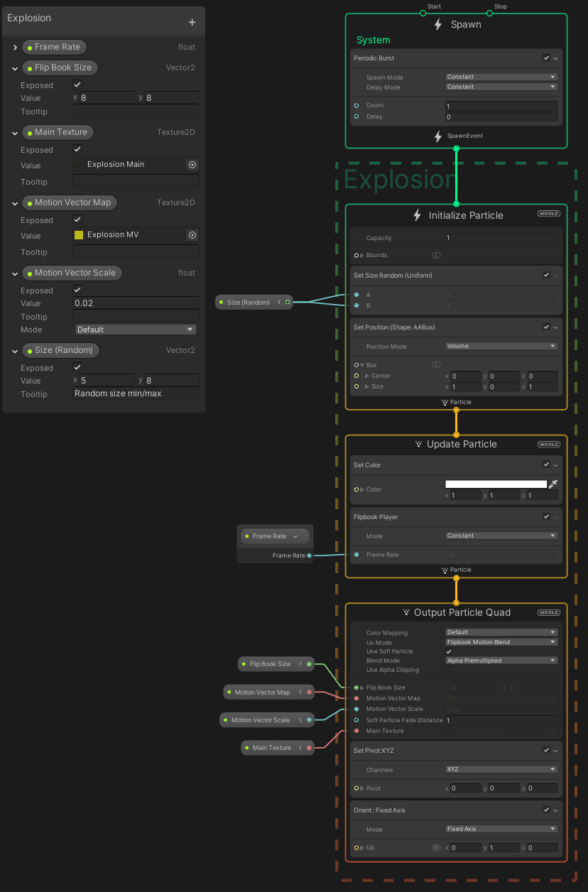Open the Spawn Mode dropdown

501,77
